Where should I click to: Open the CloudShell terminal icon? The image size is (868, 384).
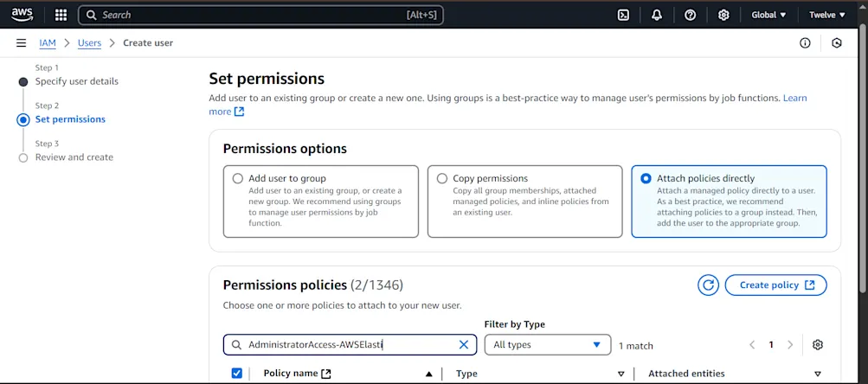pos(623,15)
